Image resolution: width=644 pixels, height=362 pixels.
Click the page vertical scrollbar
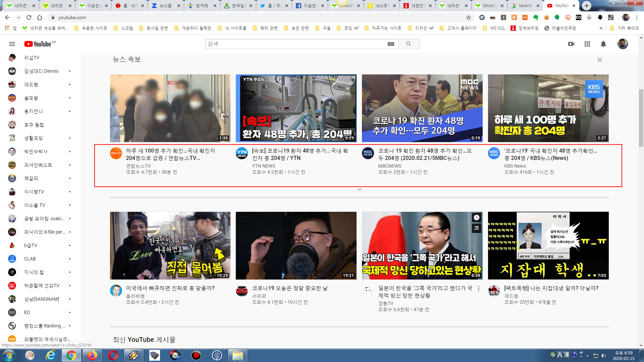click(x=641, y=118)
